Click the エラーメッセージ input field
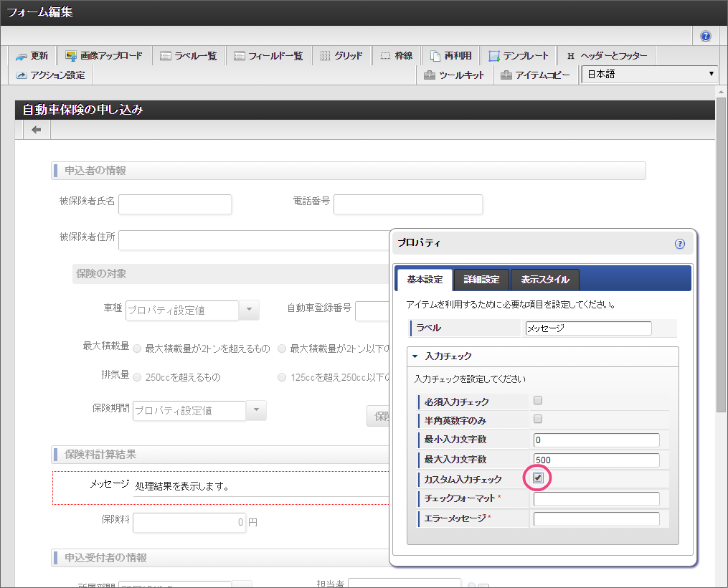 click(x=596, y=519)
